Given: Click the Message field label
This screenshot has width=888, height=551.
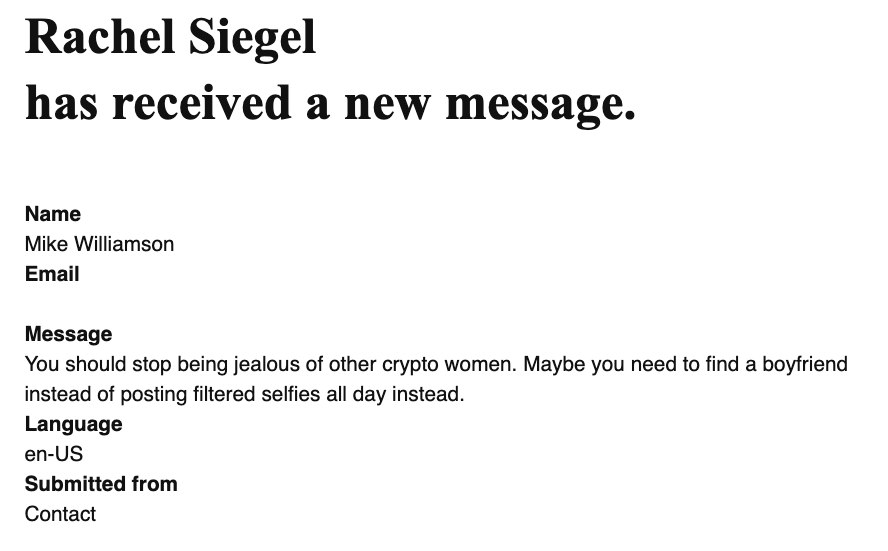Looking at the screenshot, I should click(x=69, y=334).
